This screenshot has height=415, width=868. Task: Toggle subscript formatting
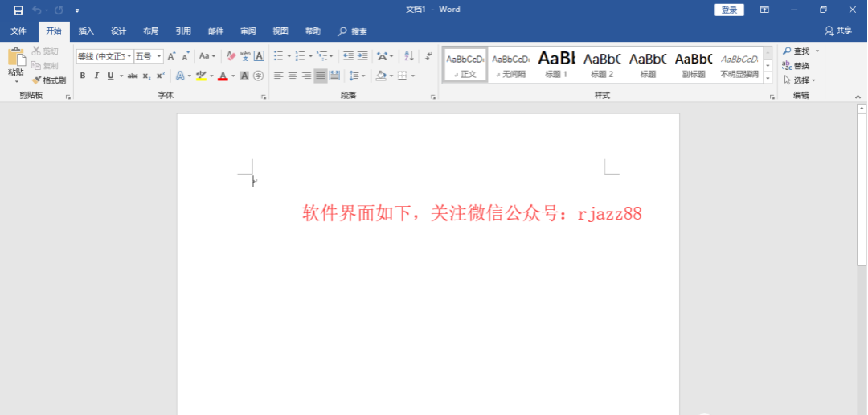(x=146, y=76)
